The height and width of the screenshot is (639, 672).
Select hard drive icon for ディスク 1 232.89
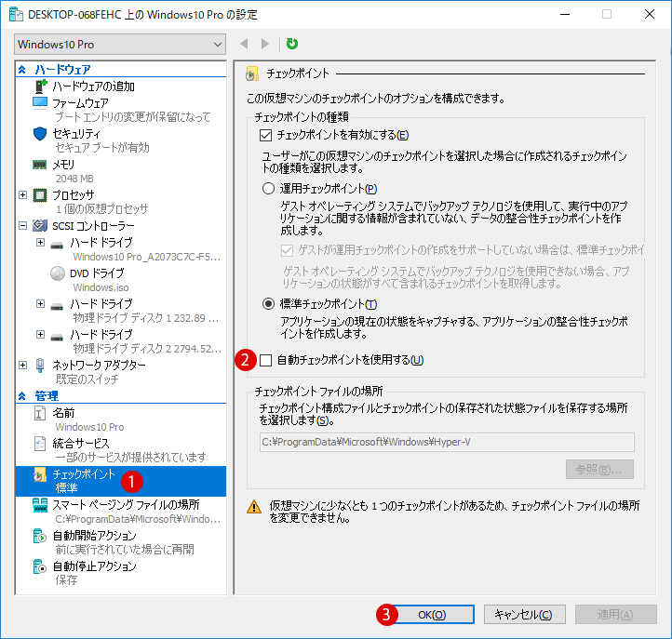tap(57, 307)
